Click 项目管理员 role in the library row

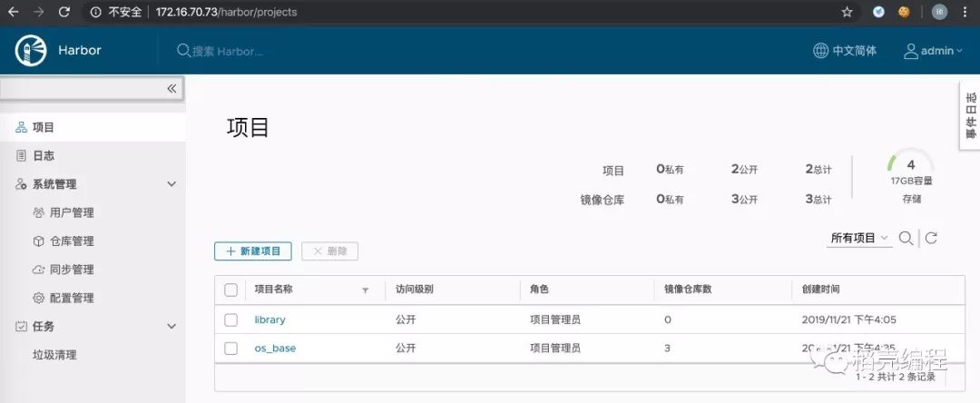(555, 319)
